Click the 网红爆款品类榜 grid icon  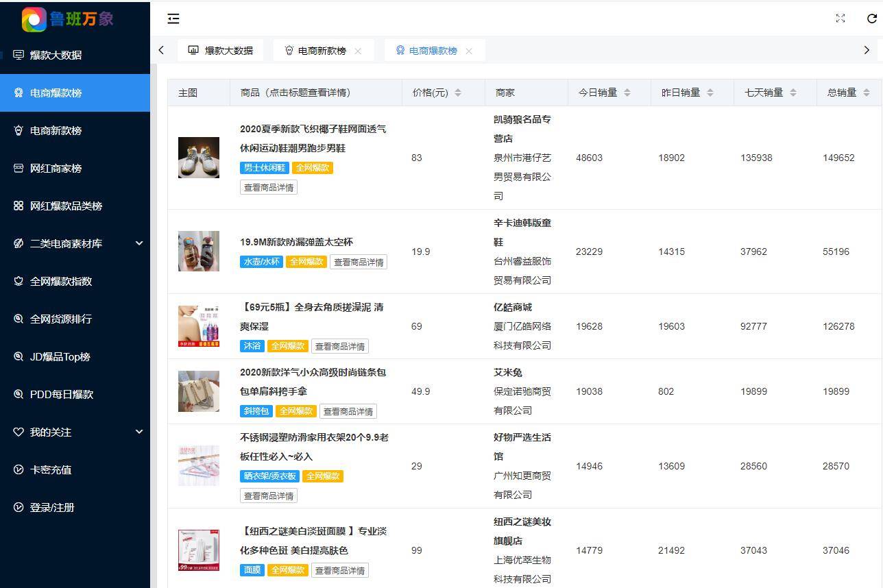(19, 206)
